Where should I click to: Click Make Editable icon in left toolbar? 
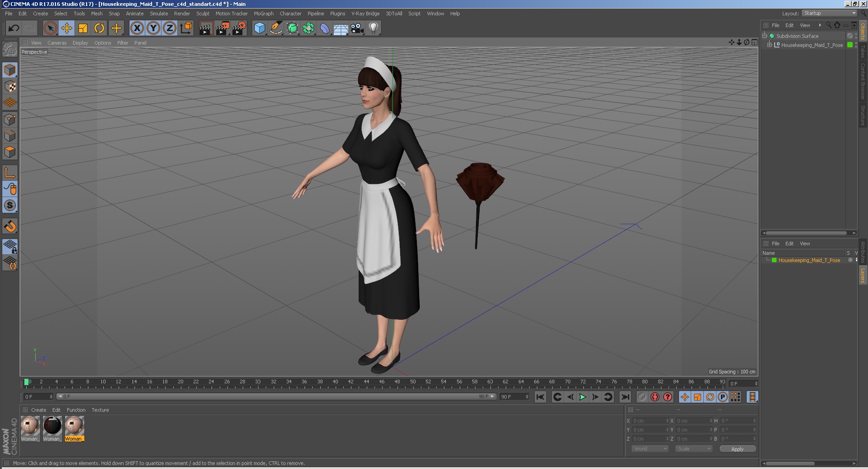coord(10,49)
